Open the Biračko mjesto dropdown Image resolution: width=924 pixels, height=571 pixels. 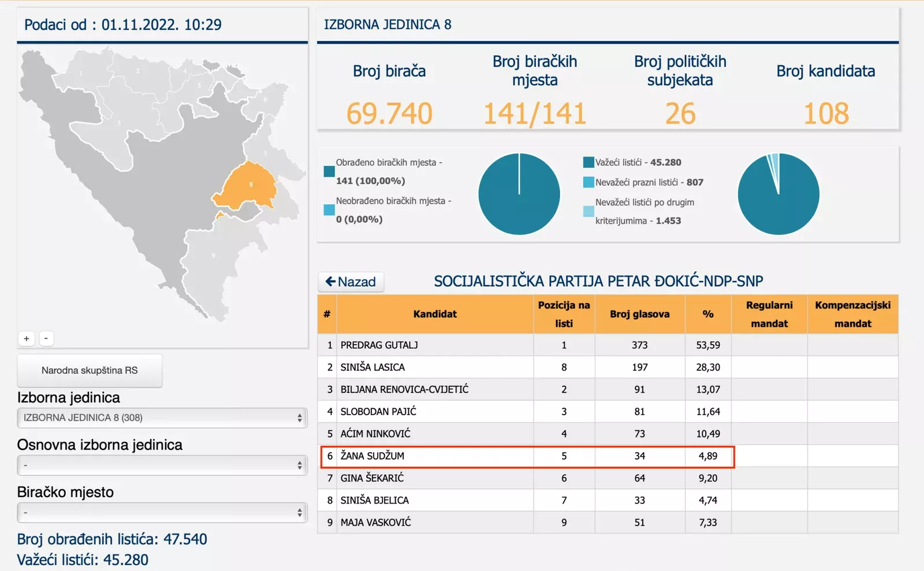[162, 513]
